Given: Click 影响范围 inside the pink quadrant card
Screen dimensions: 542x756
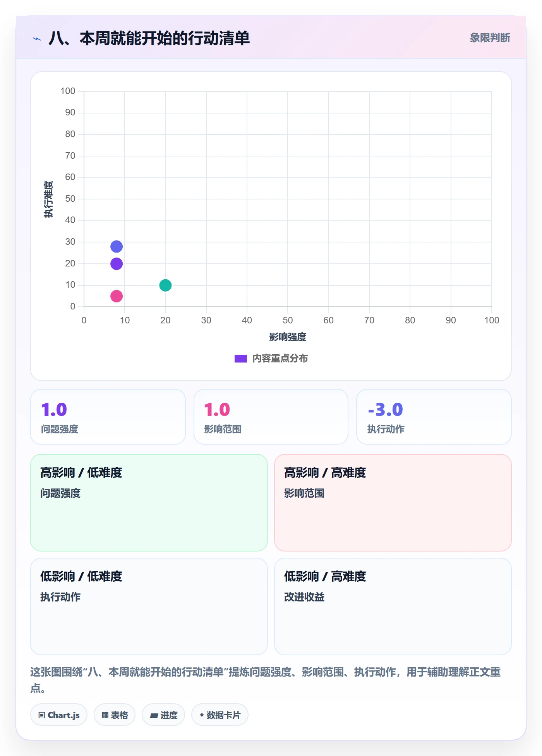Looking at the screenshot, I should tap(304, 493).
